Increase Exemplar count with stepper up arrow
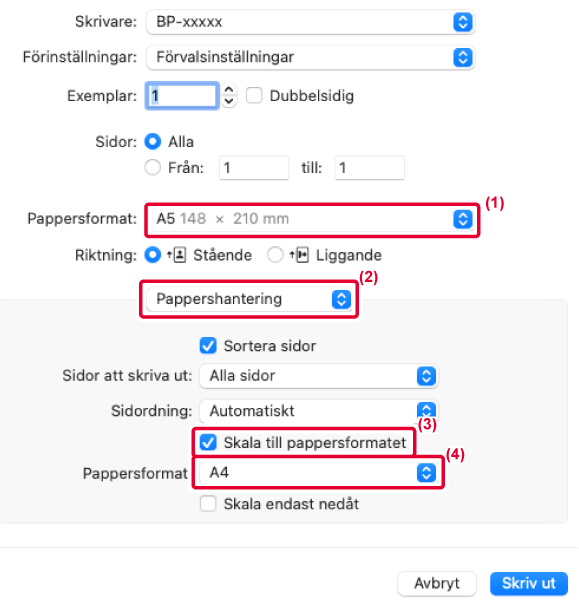579x611 pixels. [229, 90]
